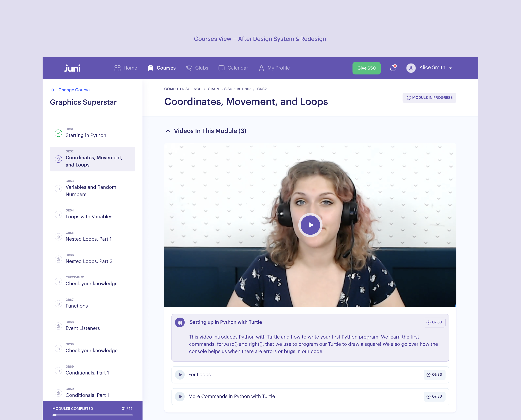Play More Commands in Python with Turtle
This screenshot has height=420, width=521.
tap(180, 397)
